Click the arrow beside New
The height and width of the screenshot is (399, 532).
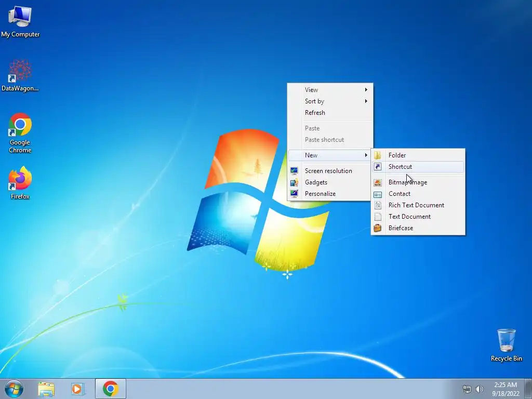click(366, 155)
